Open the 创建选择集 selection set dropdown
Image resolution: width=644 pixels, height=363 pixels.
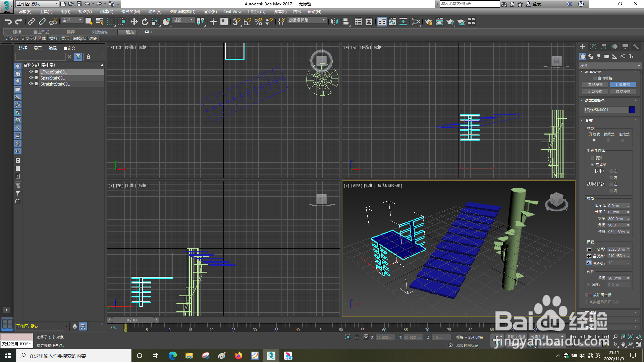[324, 20]
